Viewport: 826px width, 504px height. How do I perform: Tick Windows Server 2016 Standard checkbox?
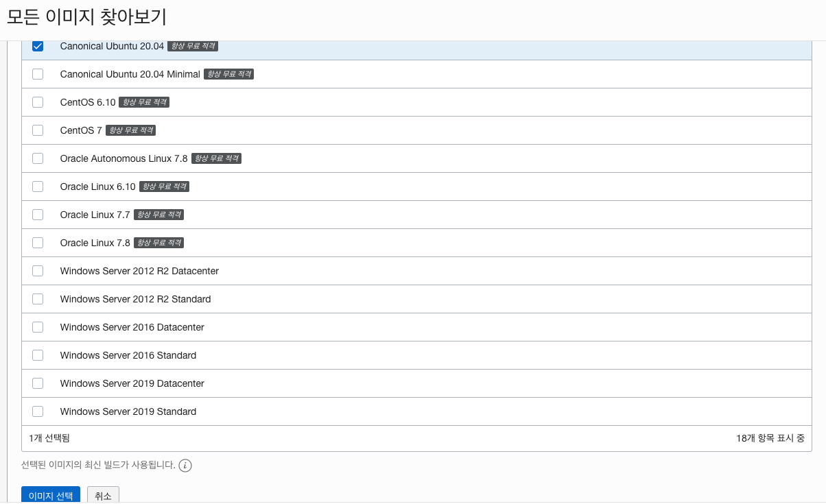tap(38, 355)
